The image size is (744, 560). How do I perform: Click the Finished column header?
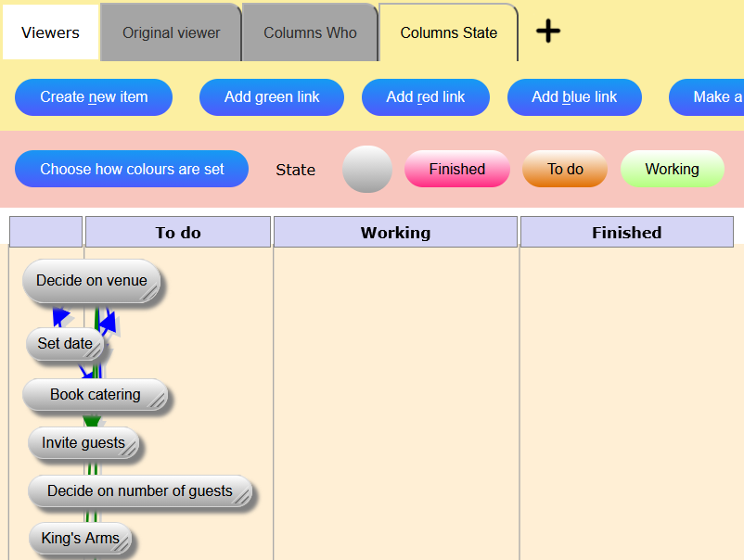tap(627, 233)
